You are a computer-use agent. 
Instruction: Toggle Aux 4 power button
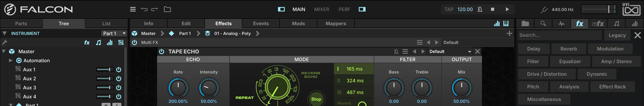[x=119, y=97]
